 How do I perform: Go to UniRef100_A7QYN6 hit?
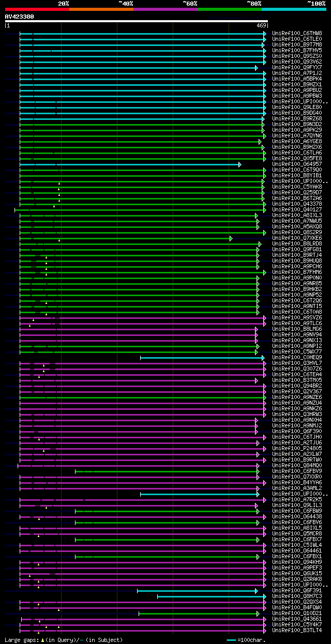point(297,136)
